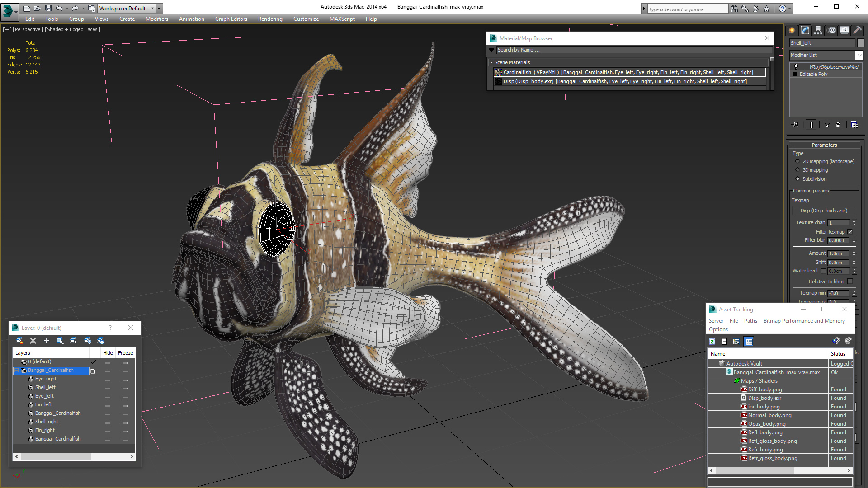The height and width of the screenshot is (488, 868).
Task: Open the Motion command panel tab
Action: pyautogui.click(x=832, y=30)
